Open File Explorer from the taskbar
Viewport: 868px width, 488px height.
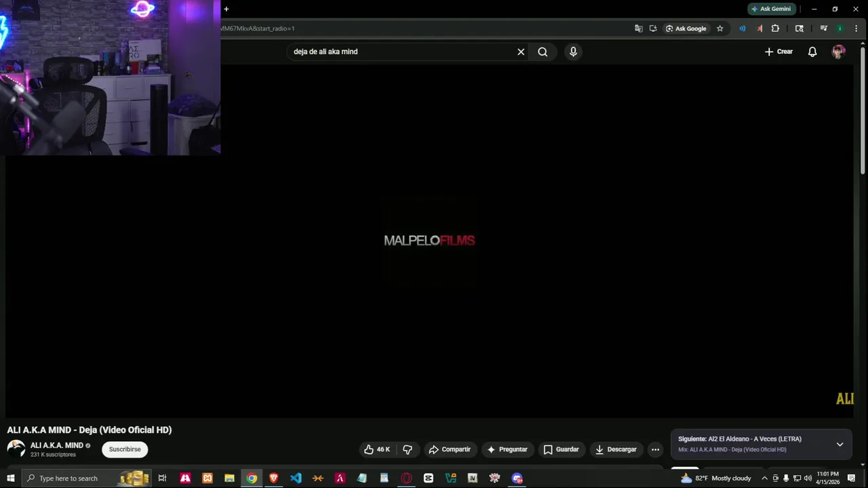pos(229,479)
